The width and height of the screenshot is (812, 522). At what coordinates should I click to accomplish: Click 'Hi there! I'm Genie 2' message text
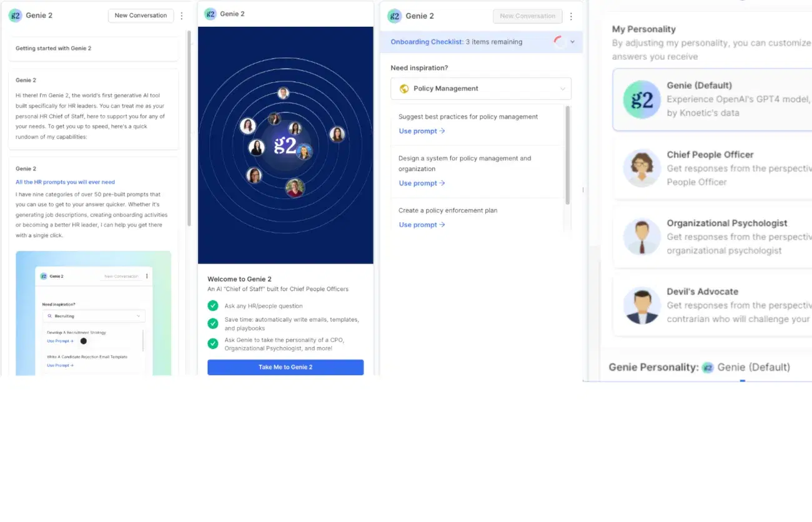tap(90, 116)
